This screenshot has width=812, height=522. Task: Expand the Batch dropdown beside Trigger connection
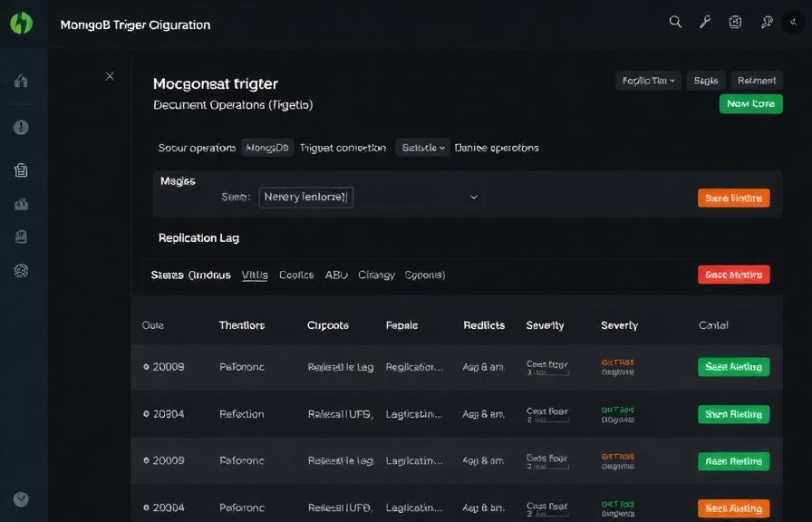[x=420, y=146]
